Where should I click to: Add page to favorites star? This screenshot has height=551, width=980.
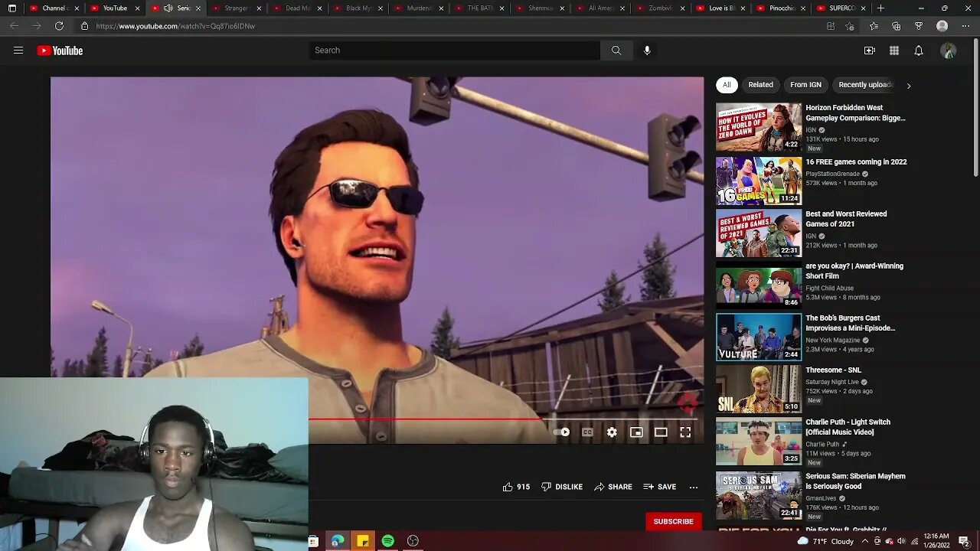[850, 26]
